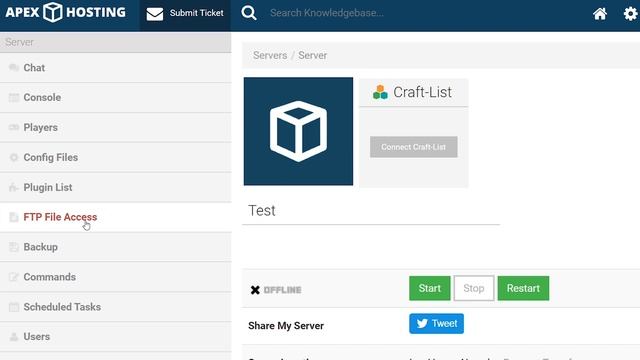Viewport: 640px width, 360px height.
Task: Click the magnifier search icon
Action: pyautogui.click(x=249, y=13)
